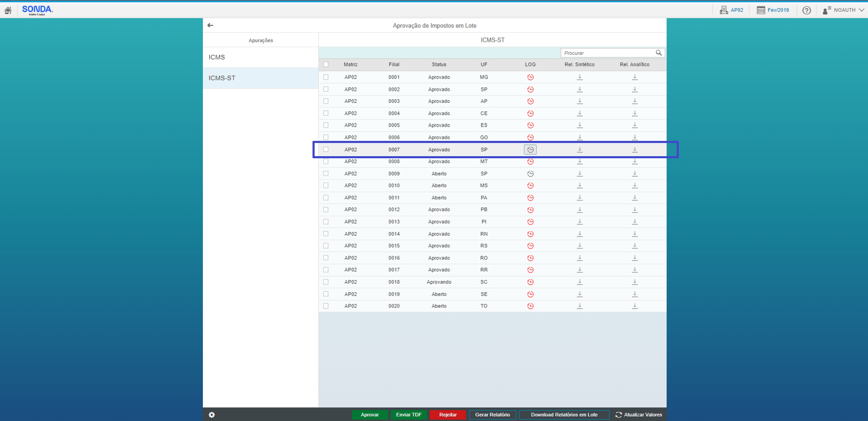Open settings gear in bottom bar
This screenshot has width=868, height=421.
212,415
